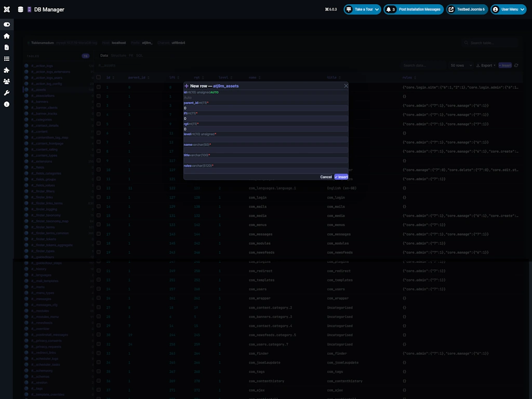Viewport: 532px width, 399px height.
Task: Open the Components puzzle sidebar icon
Action: click(6, 70)
